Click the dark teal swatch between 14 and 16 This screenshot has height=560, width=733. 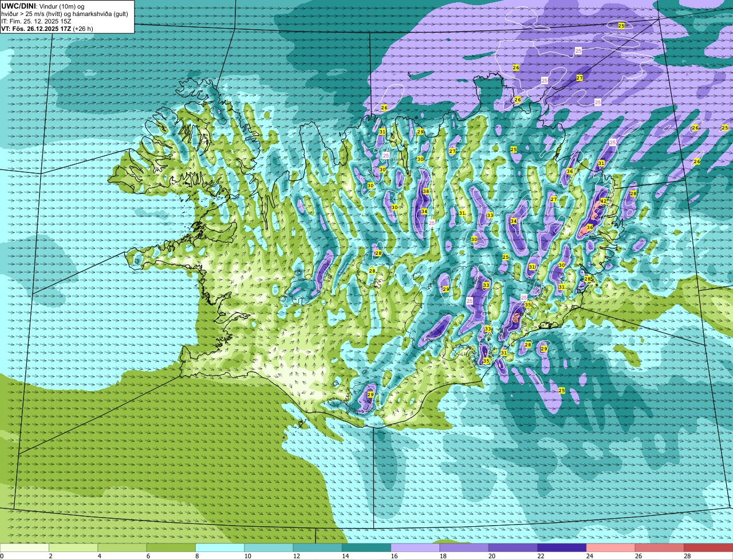click(366, 547)
